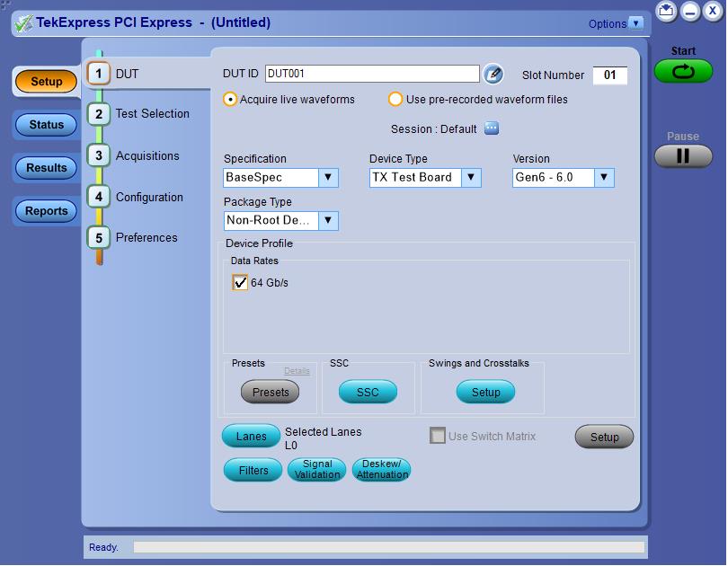Image resolution: width=728 pixels, height=566 pixels.
Task: Click the step 1 DUT number icon
Action: (x=99, y=74)
